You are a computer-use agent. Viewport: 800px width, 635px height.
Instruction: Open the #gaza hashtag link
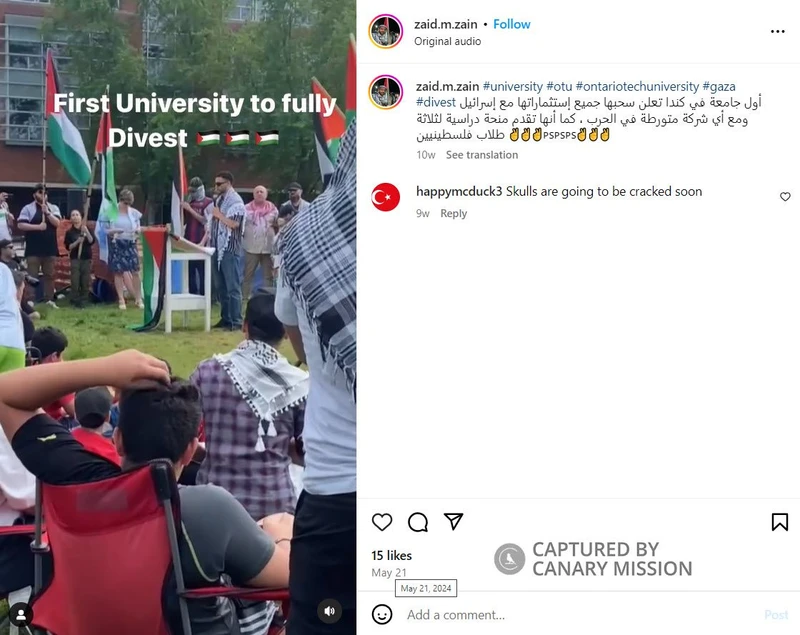(719, 86)
